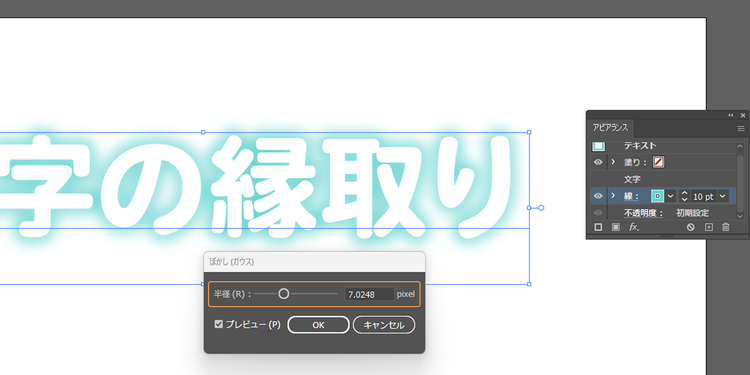Image resolution: width=750 pixels, height=375 pixels.
Task: Click the trash Delete Selected Item icon
Action: tap(726, 227)
